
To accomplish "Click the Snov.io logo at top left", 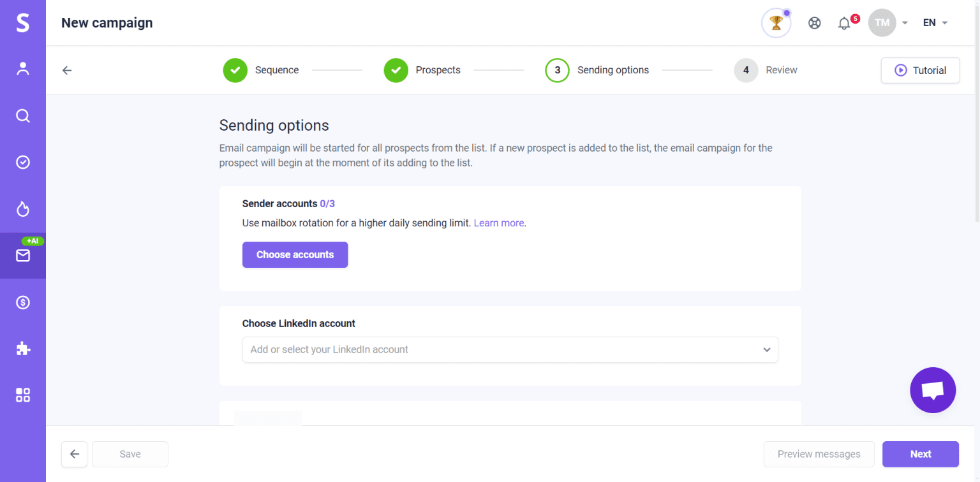I will (23, 22).
